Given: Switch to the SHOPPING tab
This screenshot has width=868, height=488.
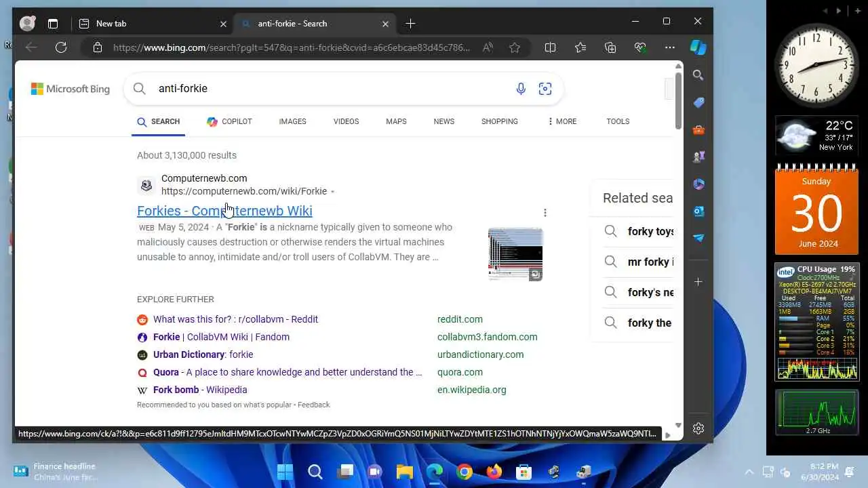Looking at the screenshot, I should (500, 121).
